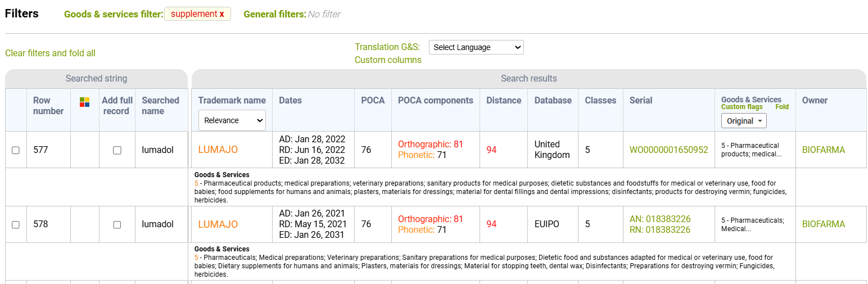Check Add full record for row 578
The width and height of the screenshot is (868, 284).
click(x=117, y=224)
